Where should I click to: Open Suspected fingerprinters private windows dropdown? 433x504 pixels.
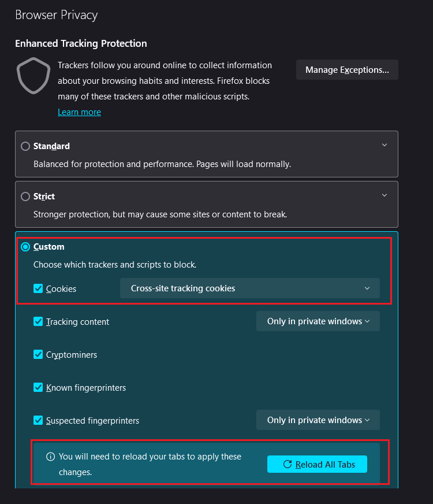pos(318,420)
